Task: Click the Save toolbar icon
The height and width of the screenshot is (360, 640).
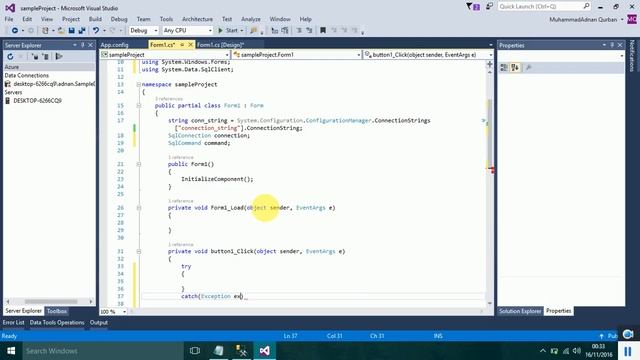Action: click(71, 31)
